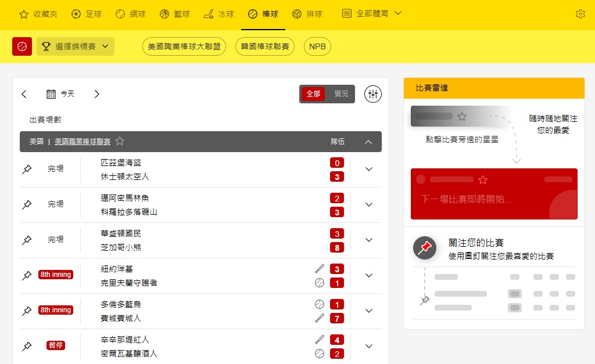Open the 全部體育 dropdown menu

pos(371,14)
